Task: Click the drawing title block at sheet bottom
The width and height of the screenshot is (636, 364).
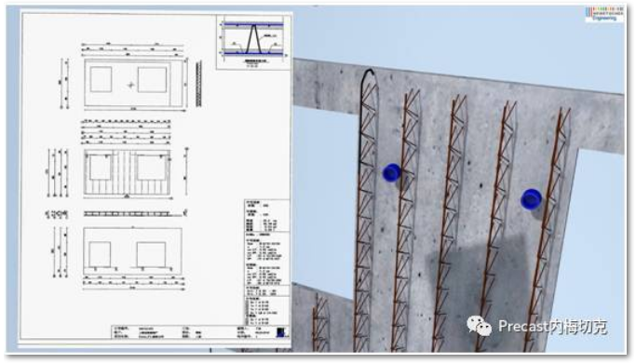Action: pyautogui.click(x=200, y=331)
